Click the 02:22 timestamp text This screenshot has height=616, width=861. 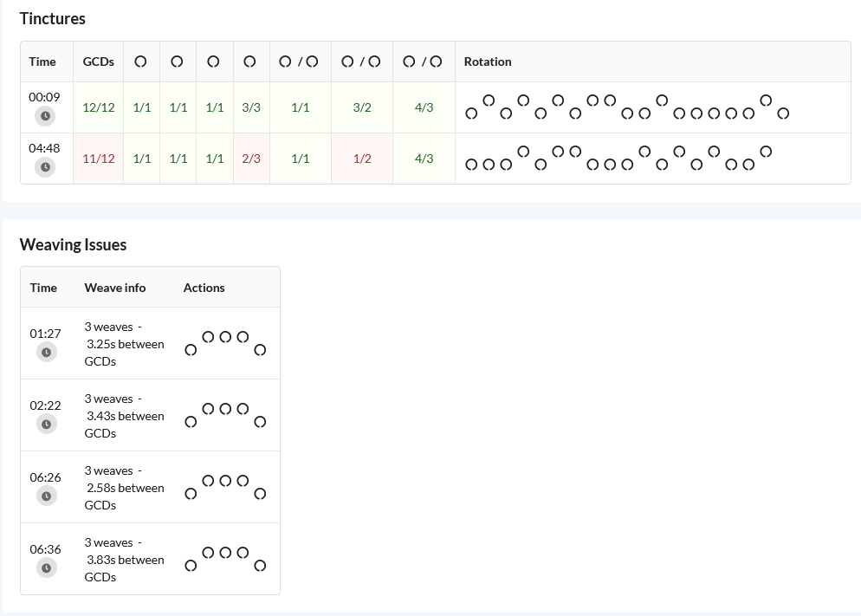46,405
